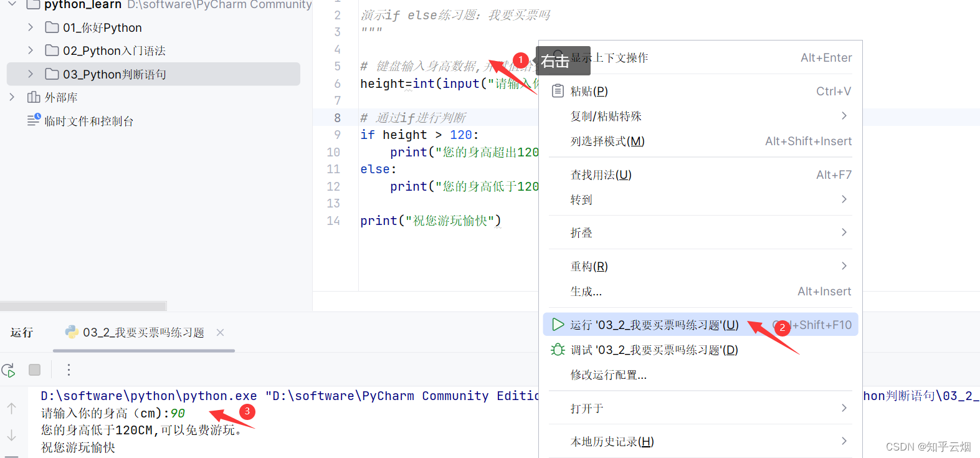Expand the 01_你好Python folder
The image size is (980, 458).
click(x=31, y=27)
